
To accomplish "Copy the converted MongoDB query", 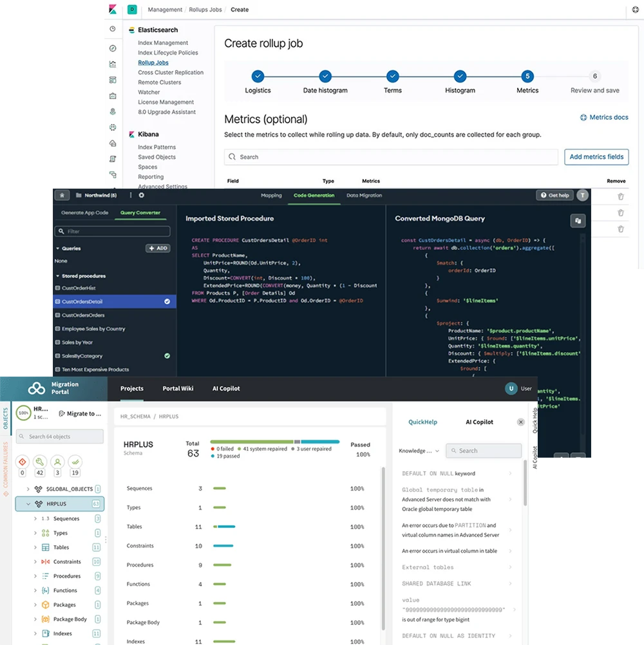I will tap(578, 221).
